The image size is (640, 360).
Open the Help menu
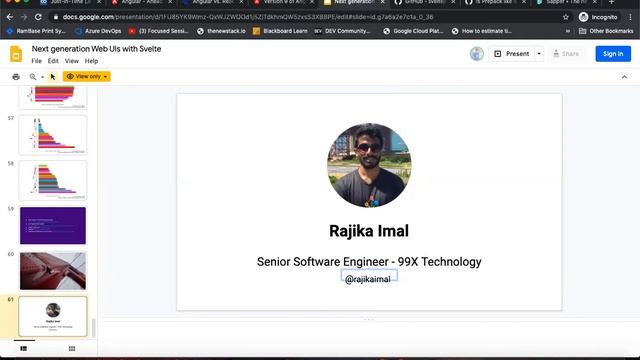point(91,61)
